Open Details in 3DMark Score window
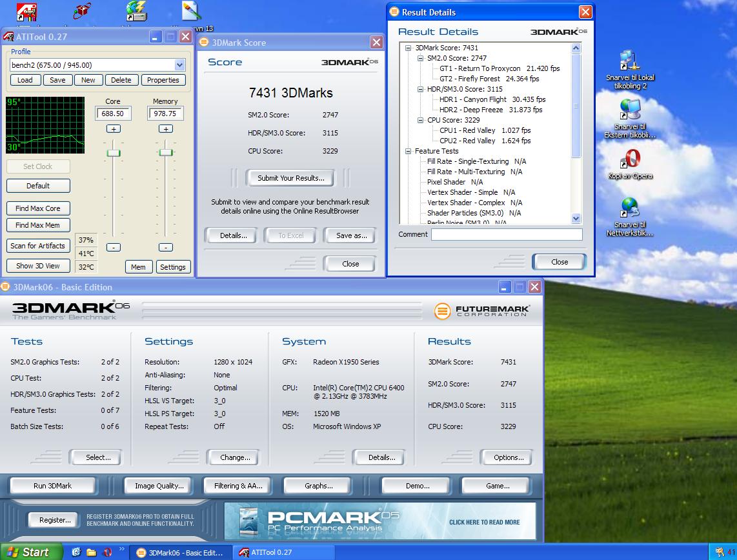Image resolution: width=737 pixels, height=560 pixels. click(x=233, y=235)
